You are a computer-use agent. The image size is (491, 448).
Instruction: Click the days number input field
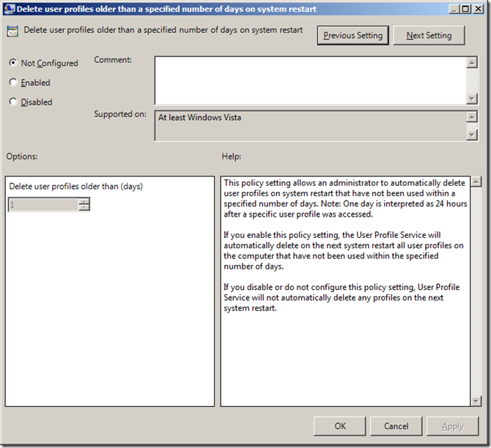pos(43,205)
